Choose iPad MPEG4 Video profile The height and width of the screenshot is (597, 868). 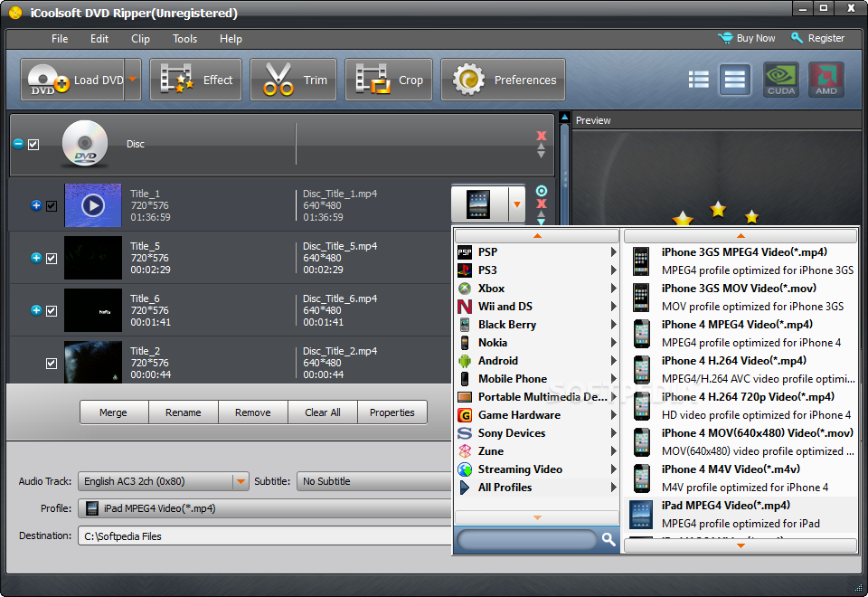tap(741, 515)
